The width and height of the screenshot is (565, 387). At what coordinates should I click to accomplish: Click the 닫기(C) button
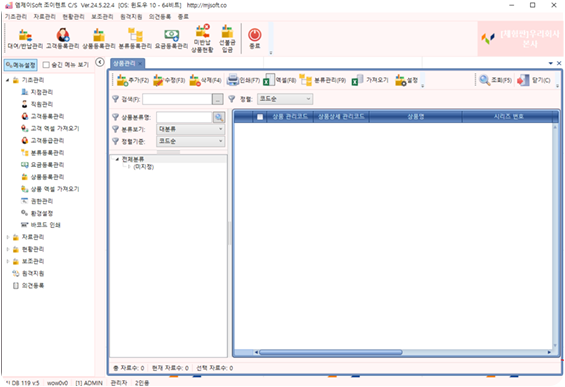(534, 80)
